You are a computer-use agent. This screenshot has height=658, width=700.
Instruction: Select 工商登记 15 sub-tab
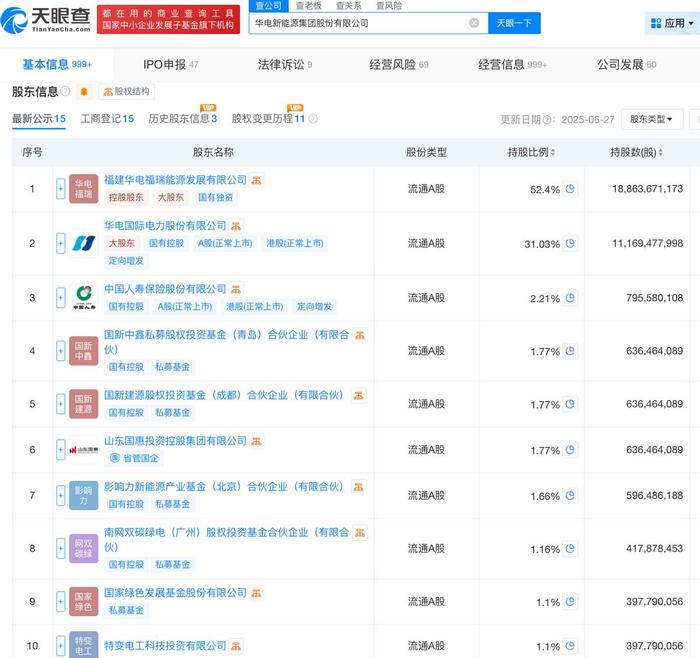(107, 119)
